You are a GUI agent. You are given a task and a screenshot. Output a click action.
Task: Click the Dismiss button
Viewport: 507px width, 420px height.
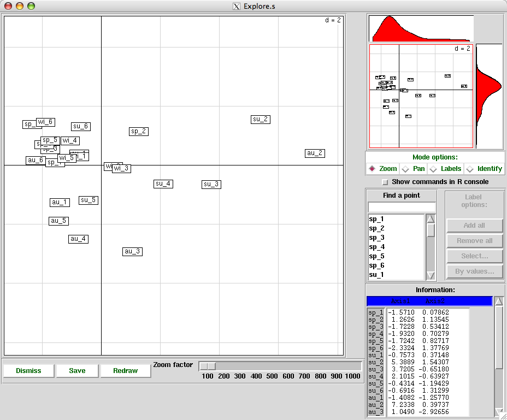pyautogui.click(x=28, y=371)
